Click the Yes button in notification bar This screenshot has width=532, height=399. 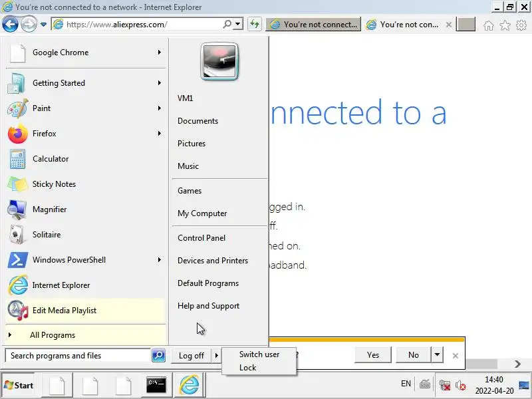point(373,355)
